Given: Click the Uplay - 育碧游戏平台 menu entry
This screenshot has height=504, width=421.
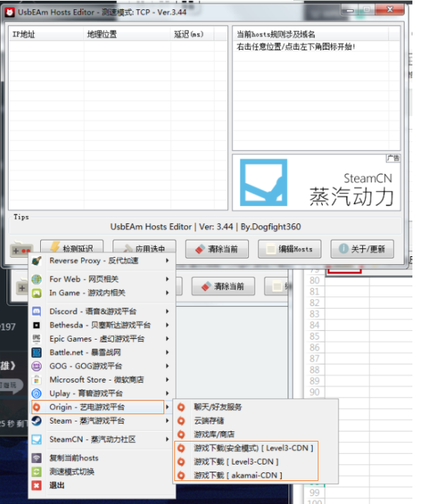Looking at the screenshot, I should click(101, 393).
